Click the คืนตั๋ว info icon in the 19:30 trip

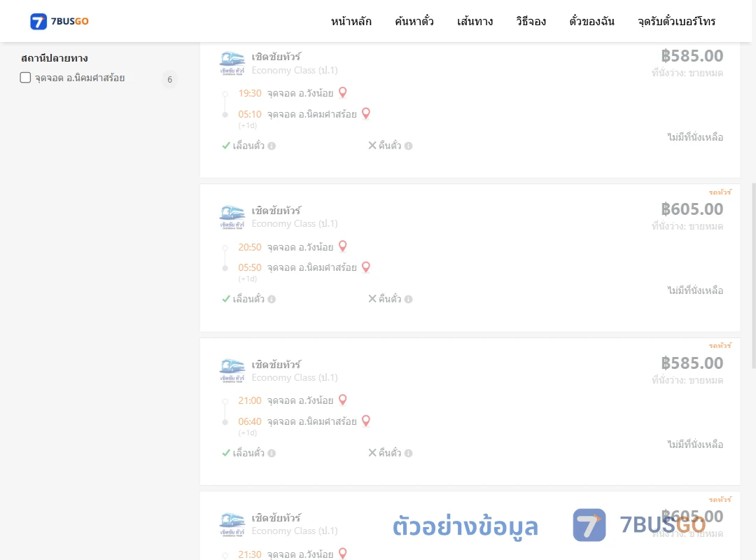408,146
